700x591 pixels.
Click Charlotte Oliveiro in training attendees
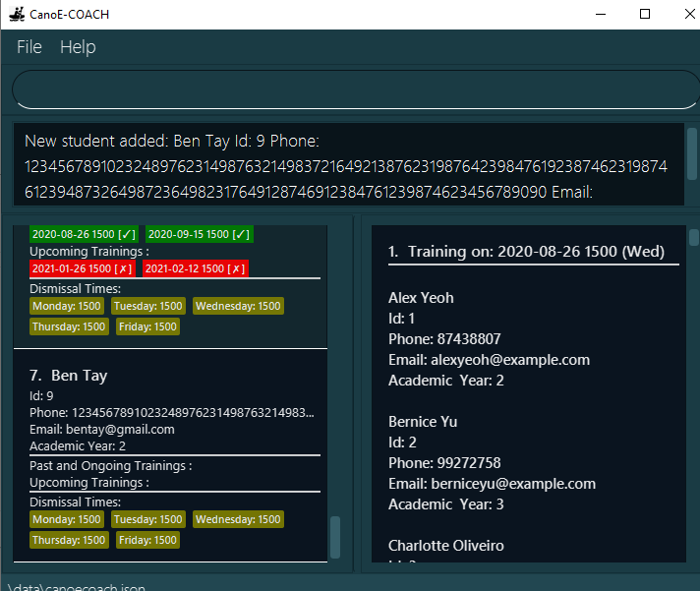click(446, 546)
